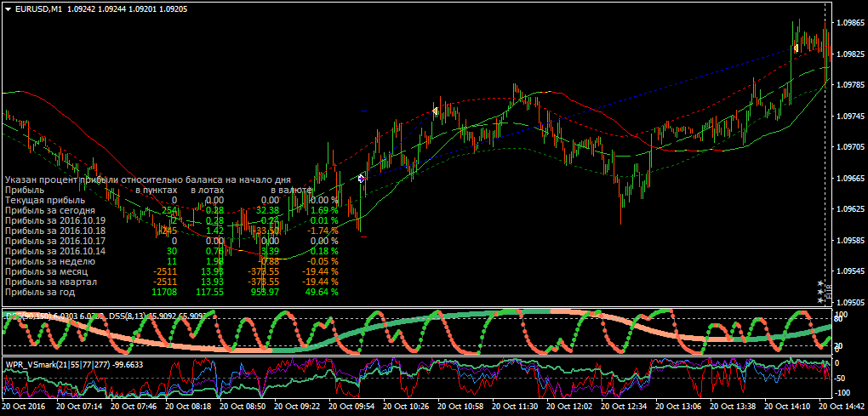
Task: Click the 'Прибыль за месяц' row label
Action: [x=46, y=271]
